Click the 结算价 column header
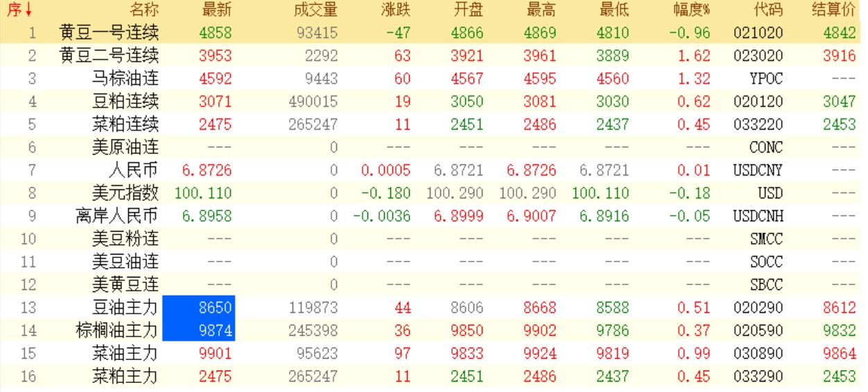Screen dimensions: 868x392 click(x=835, y=10)
